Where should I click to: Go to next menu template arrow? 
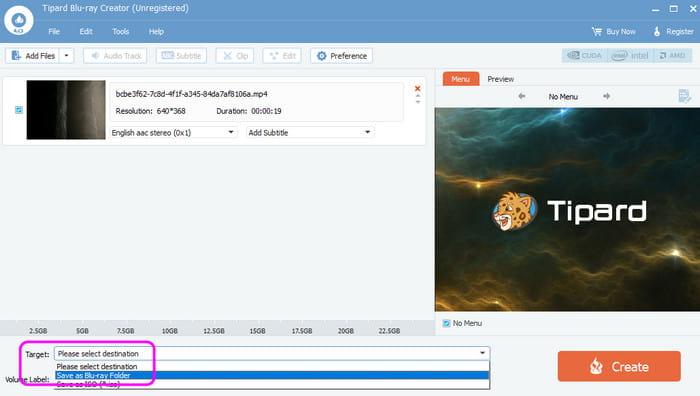606,96
